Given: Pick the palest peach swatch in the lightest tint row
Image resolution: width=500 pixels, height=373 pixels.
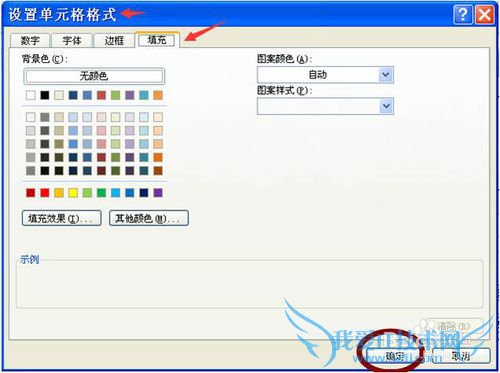Looking at the screenshot, I should pos(158,117).
